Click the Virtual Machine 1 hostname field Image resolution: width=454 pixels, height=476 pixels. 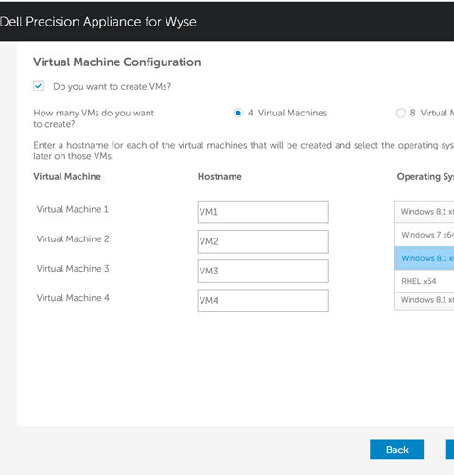coord(263,212)
